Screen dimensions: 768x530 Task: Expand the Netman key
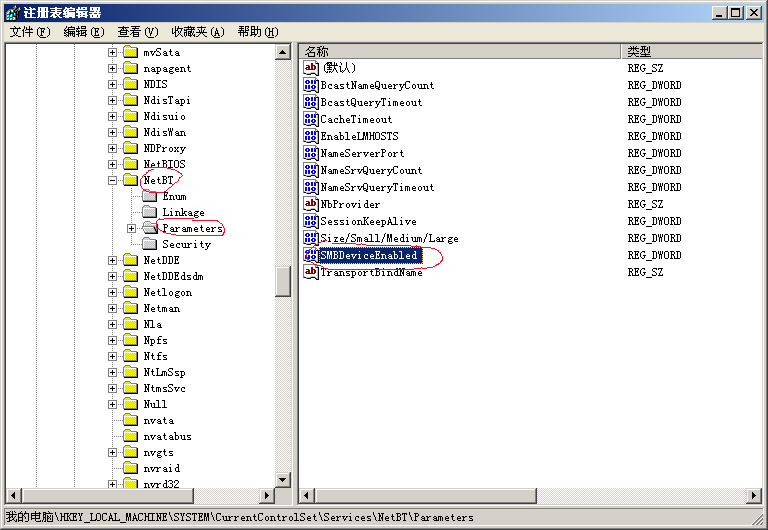point(113,308)
